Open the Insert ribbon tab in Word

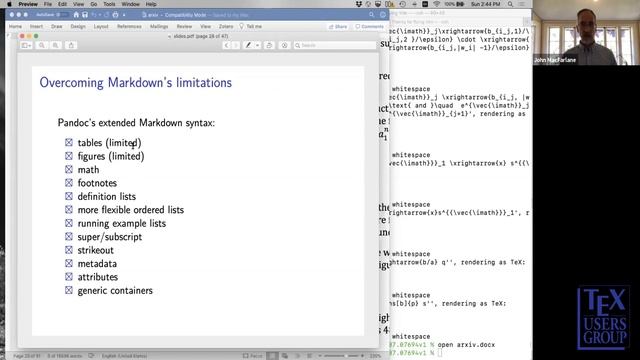[36, 27]
